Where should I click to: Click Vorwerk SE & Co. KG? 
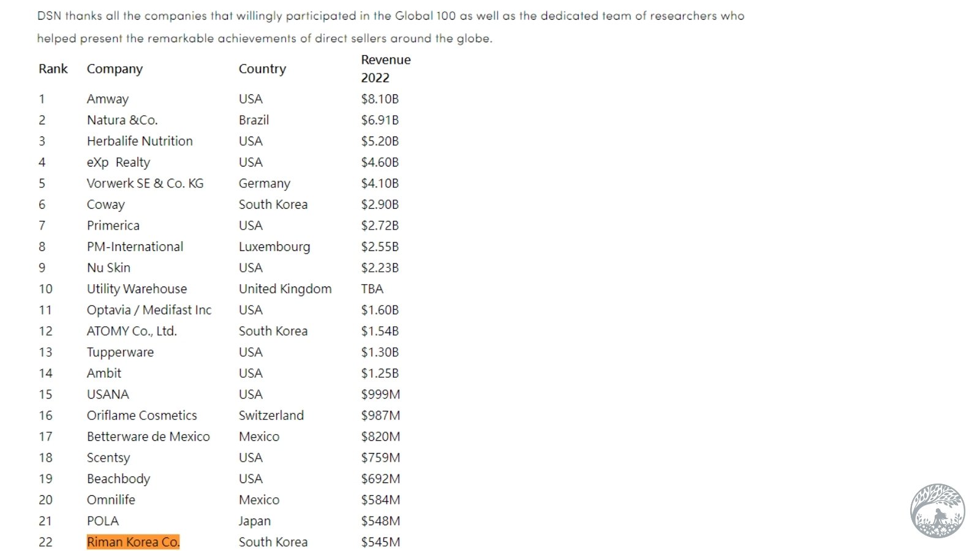145,183
